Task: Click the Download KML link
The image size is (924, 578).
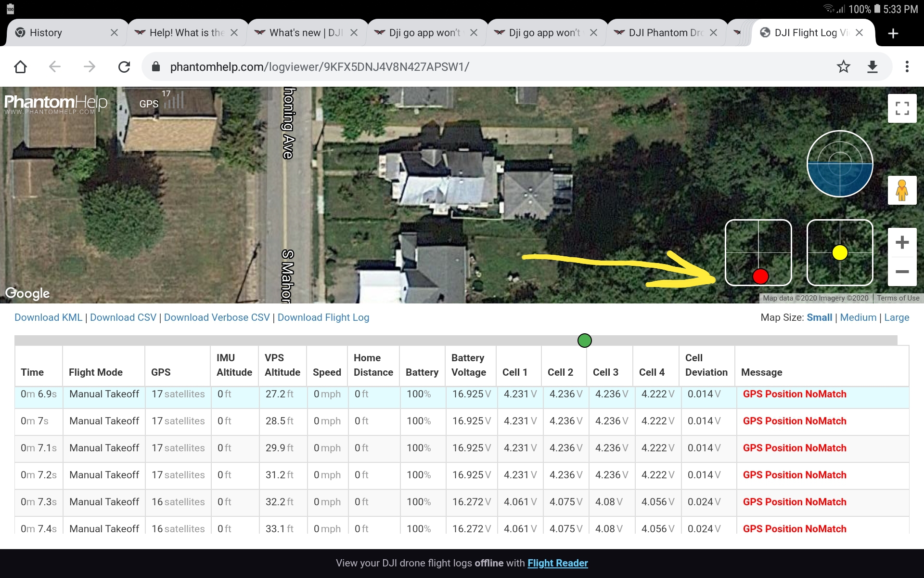Action: pos(48,317)
